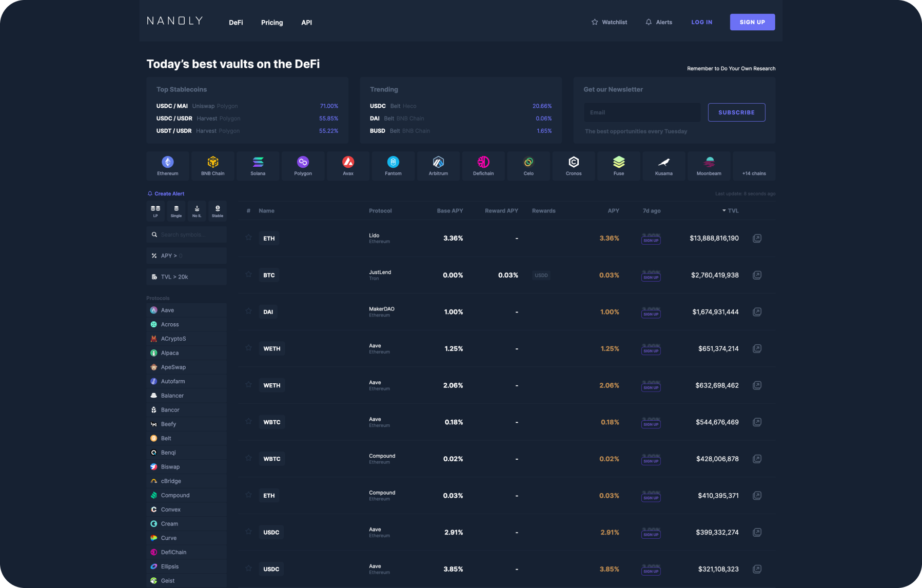
Task: Filter by Aave protocol
Action: (186, 310)
